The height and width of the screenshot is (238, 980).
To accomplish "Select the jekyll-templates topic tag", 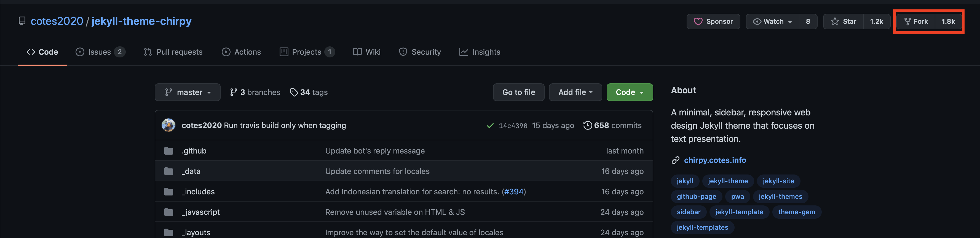I will 702,227.
